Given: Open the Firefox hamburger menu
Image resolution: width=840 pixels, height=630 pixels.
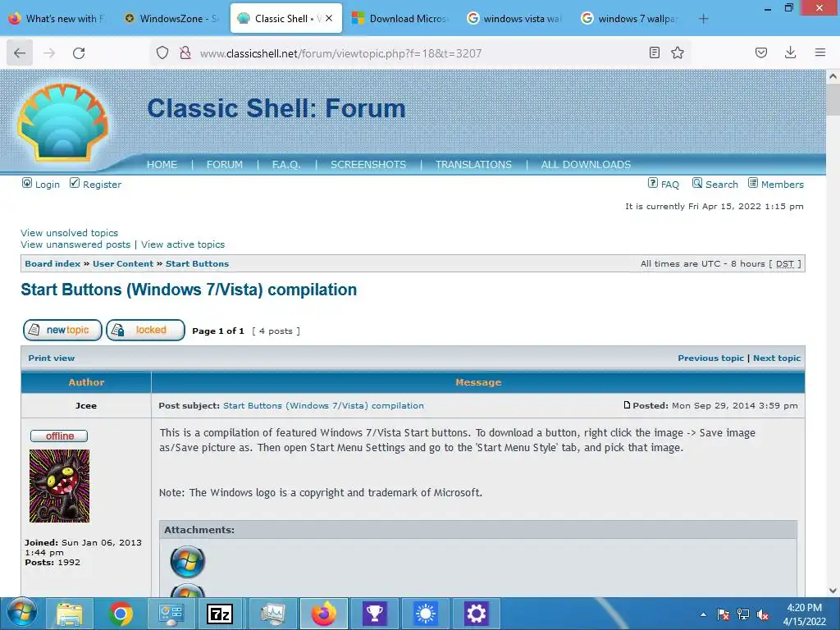Looking at the screenshot, I should tap(820, 52).
